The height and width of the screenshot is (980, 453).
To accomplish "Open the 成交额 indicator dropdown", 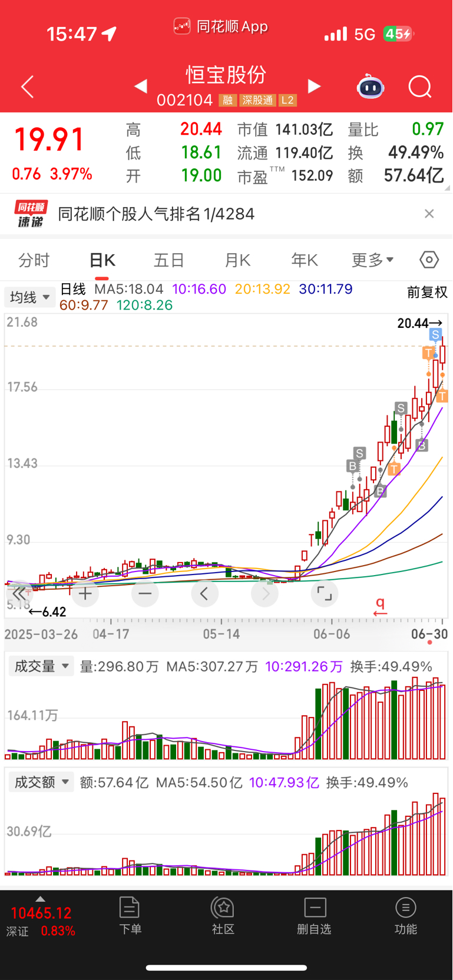I will point(41,782).
